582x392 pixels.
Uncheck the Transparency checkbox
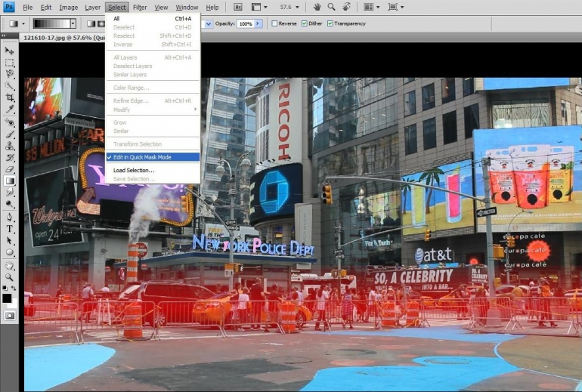[x=330, y=23]
